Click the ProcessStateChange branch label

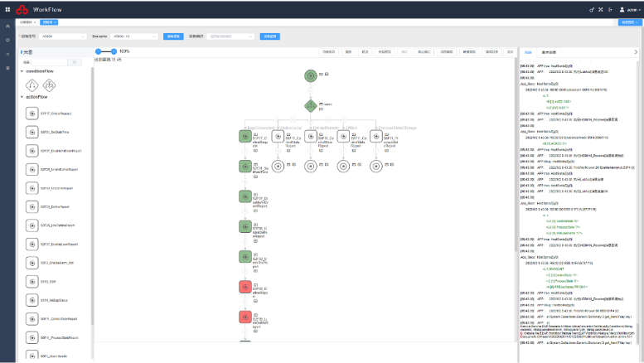click(397, 128)
